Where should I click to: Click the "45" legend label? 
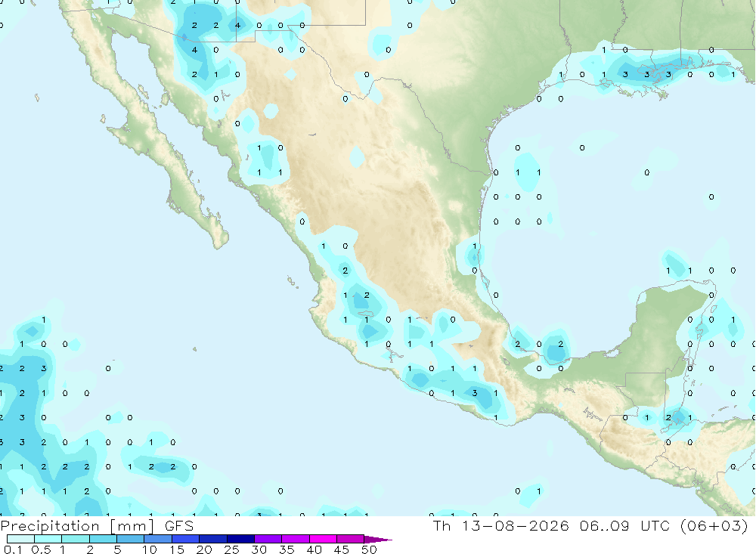tap(342, 549)
